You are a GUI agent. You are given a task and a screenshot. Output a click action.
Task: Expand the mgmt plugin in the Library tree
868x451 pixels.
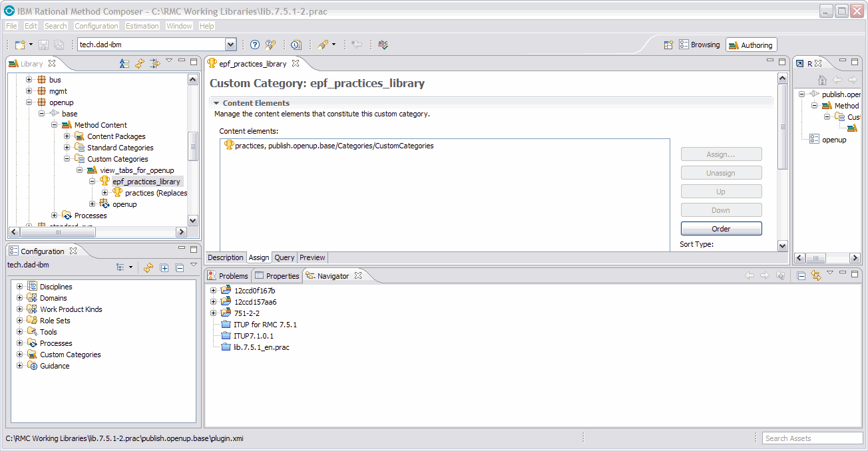[29, 91]
